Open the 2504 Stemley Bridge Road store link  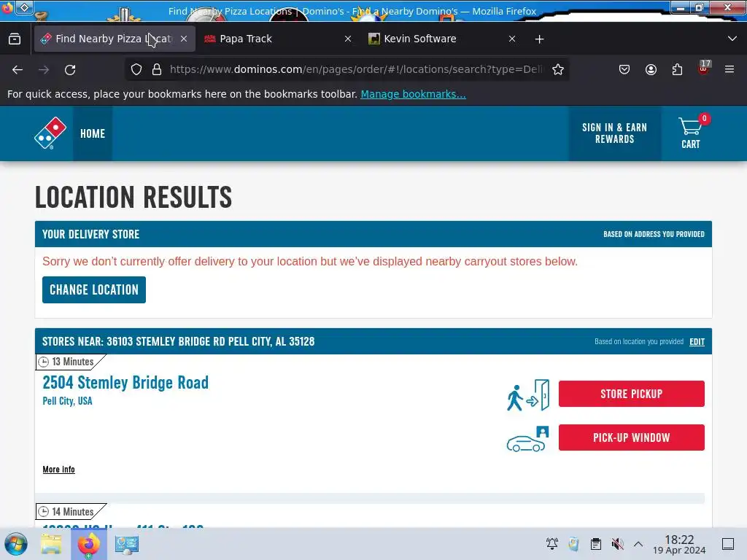pos(125,382)
